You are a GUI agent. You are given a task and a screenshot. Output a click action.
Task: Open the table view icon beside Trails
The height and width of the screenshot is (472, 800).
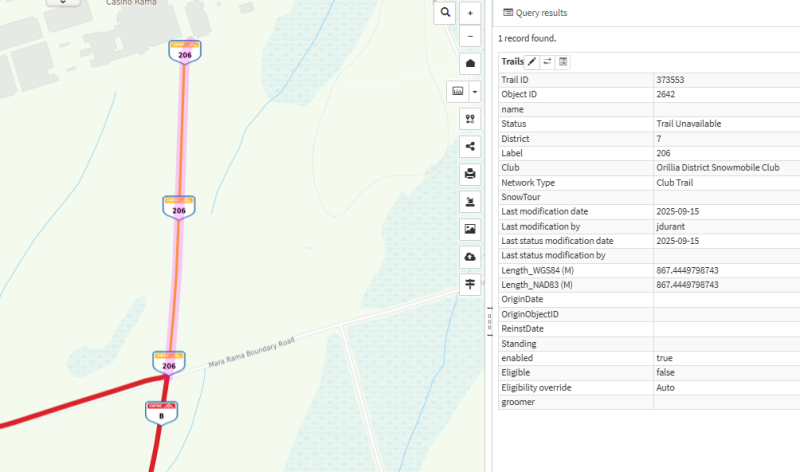point(564,62)
